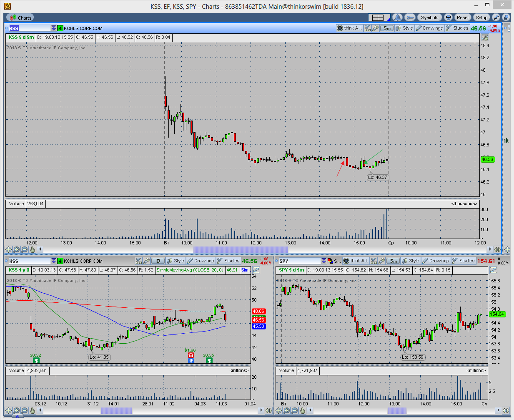Expand symbol dropdown in SPY chart
The height and width of the screenshot is (420, 514).
(324, 261)
